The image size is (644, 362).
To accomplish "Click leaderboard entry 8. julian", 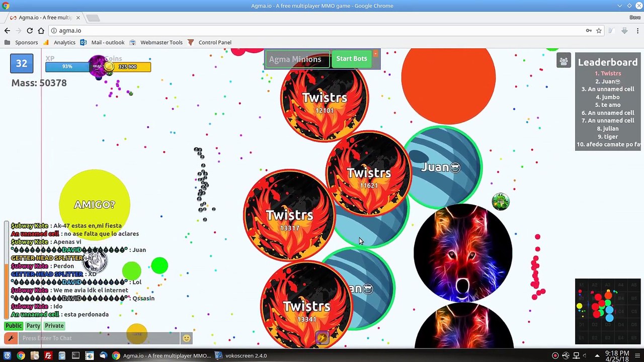I will point(608,128).
